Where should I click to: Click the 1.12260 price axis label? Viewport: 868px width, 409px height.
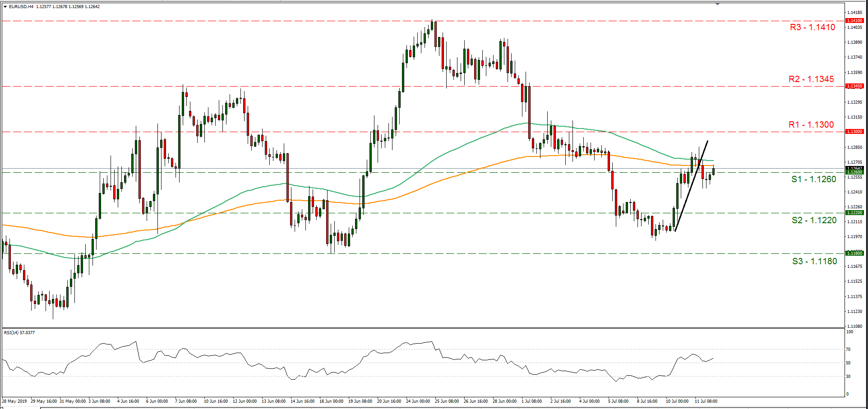[x=855, y=207]
